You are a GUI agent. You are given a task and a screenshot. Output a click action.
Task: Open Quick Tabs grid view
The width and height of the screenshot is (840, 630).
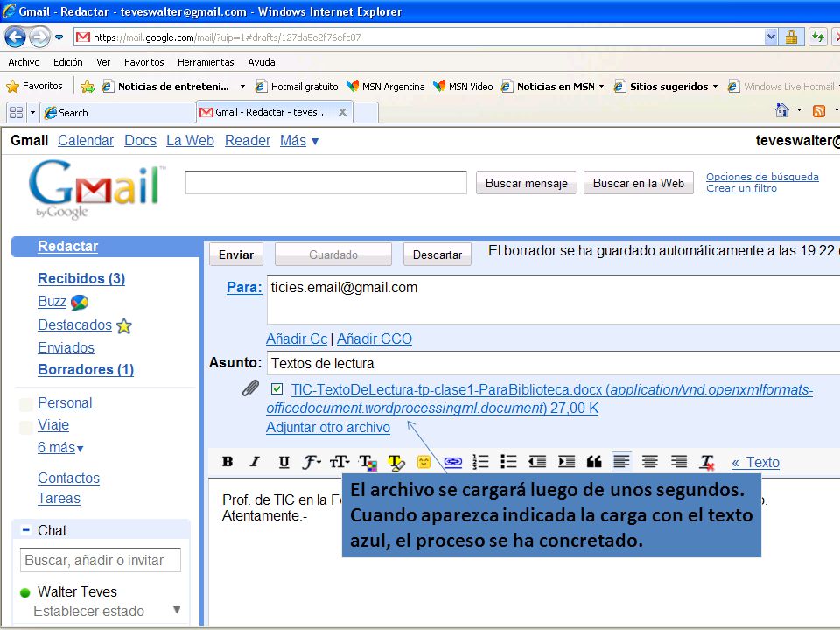(16, 113)
